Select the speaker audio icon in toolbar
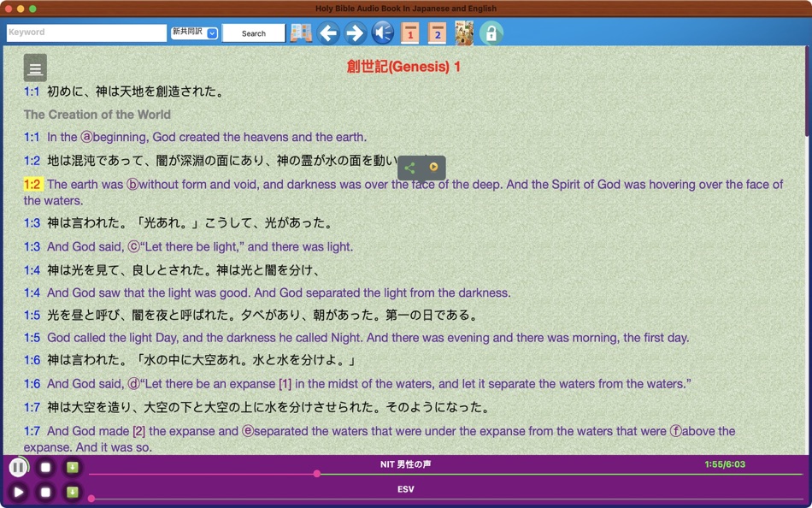This screenshot has width=812, height=508. [x=381, y=32]
